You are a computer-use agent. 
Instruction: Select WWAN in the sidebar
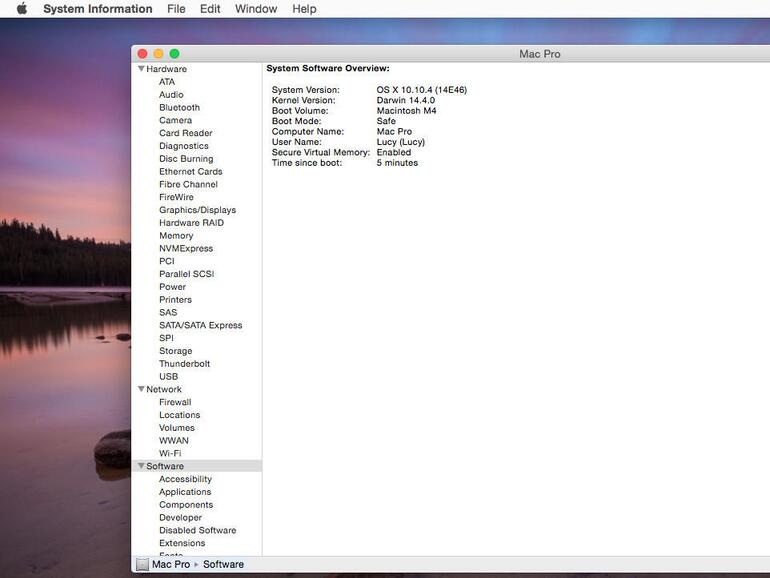(174, 440)
